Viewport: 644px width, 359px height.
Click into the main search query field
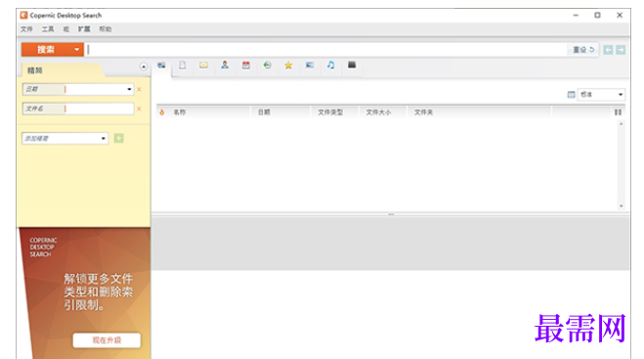coord(326,50)
